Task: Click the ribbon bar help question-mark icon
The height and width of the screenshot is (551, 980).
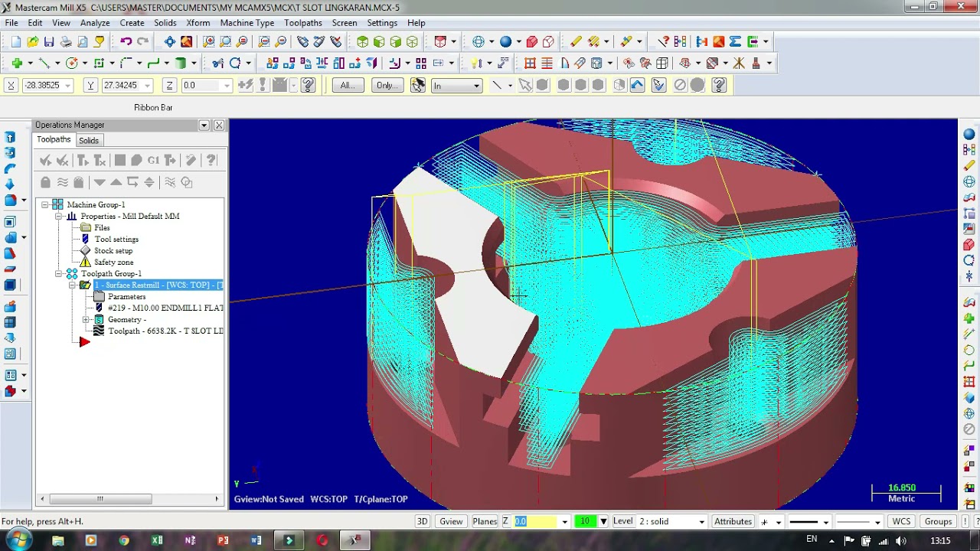Action: click(x=719, y=85)
